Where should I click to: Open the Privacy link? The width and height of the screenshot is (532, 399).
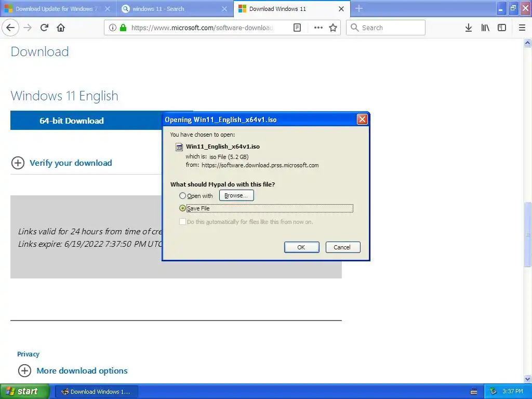(28, 354)
